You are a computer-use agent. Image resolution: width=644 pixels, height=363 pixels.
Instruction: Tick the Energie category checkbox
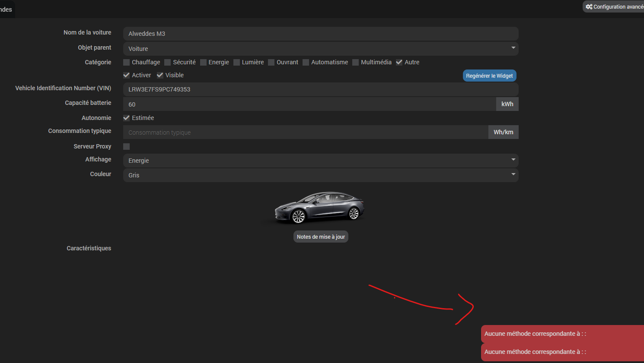(x=203, y=63)
